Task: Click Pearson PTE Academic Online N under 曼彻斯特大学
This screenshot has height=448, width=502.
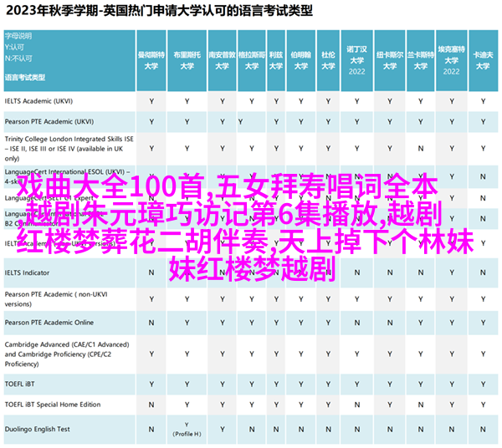Action: coord(151,323)
